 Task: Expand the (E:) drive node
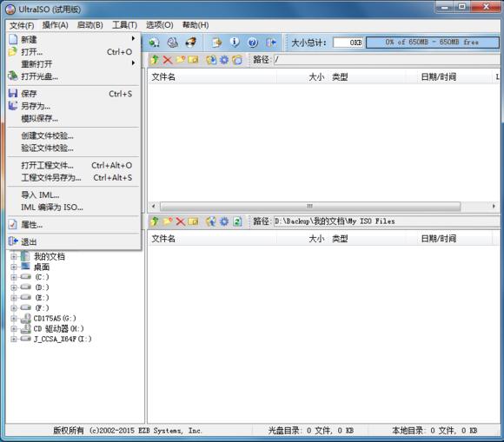(x=14, y=298)
